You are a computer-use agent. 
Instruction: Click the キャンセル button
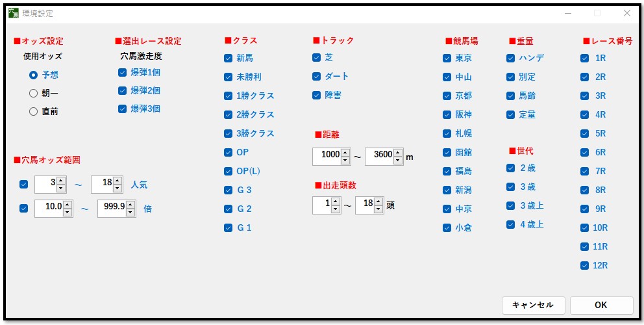pos(532,305)
